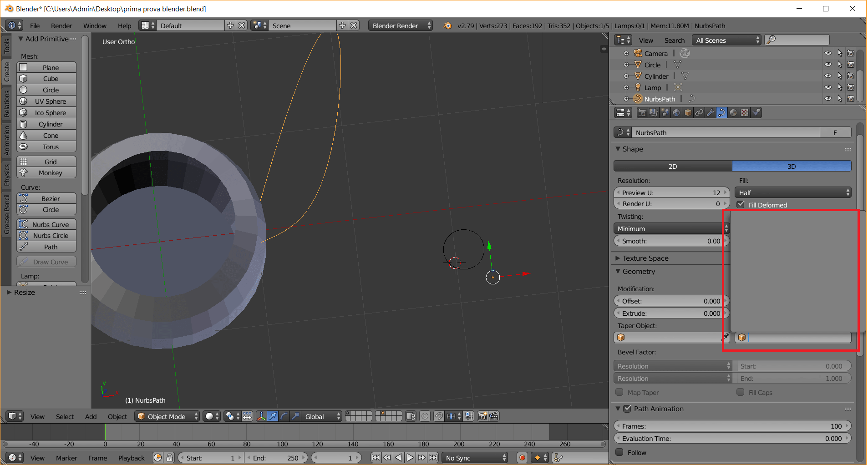The image size is (868, 465).
Task: Open the Constraints properties tab (chain icon)
Action: point(699,113)
